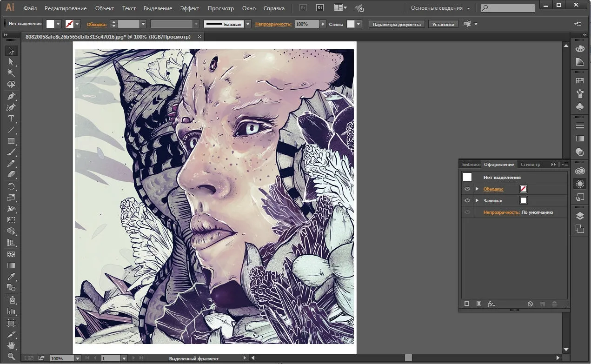Open the Основные сведения workspace dropdown
Viewport: 591px width, 364px height.
pos(440,8)
